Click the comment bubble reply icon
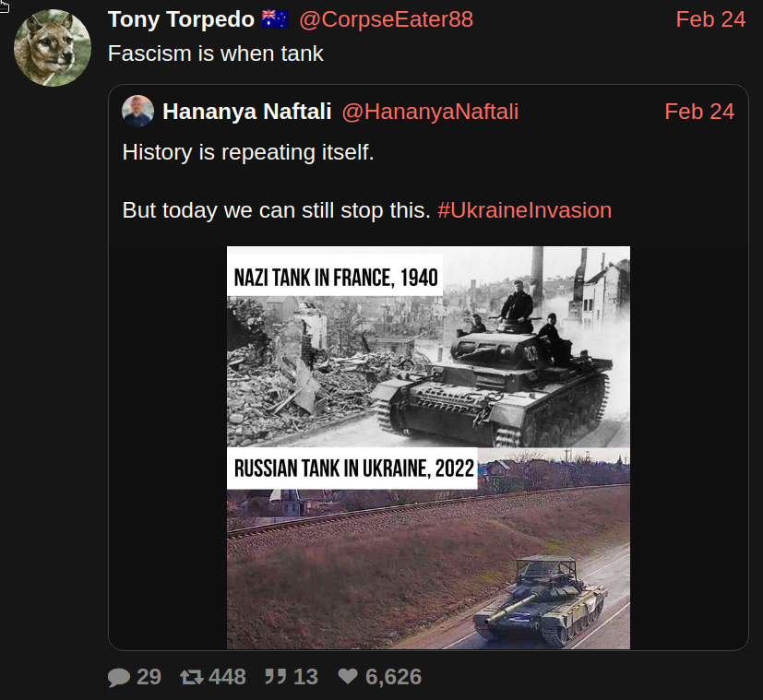The image size is (763, 700). click(119, 678)
